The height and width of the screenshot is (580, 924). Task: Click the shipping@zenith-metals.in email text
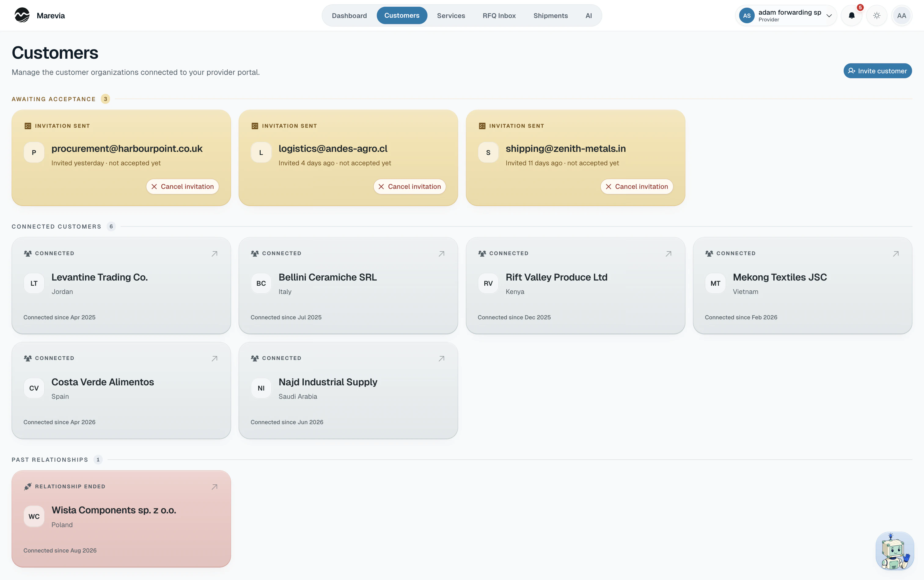(566, 149)
